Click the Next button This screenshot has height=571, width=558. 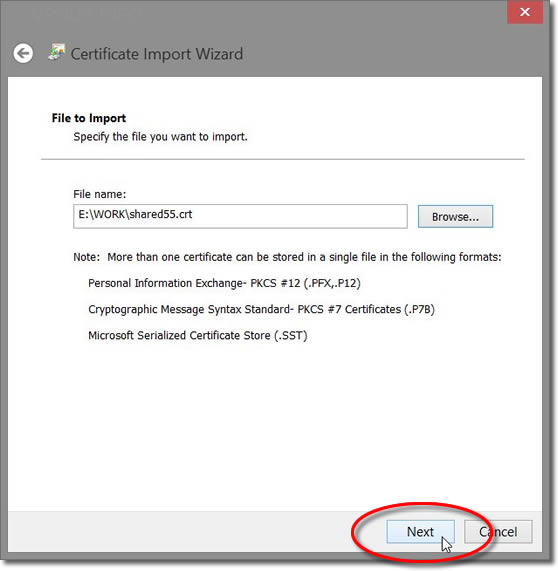click(420, 532)
